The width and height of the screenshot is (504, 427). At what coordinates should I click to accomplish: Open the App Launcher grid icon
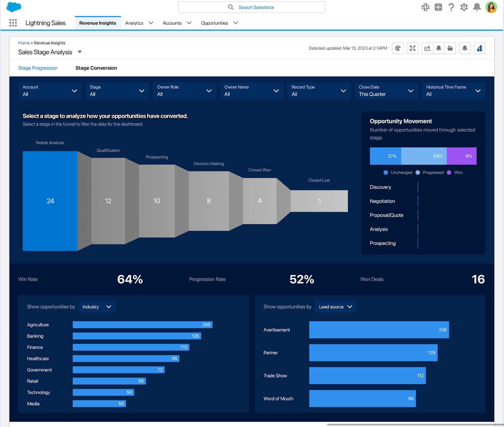click(x=13, y=23)
